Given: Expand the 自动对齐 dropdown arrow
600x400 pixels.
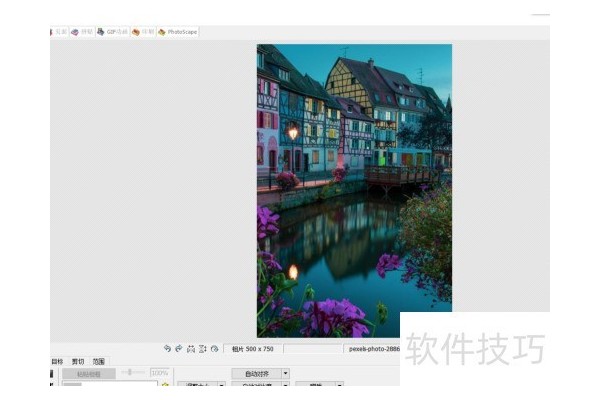Looking at the screenshot, I should [286, 374].
